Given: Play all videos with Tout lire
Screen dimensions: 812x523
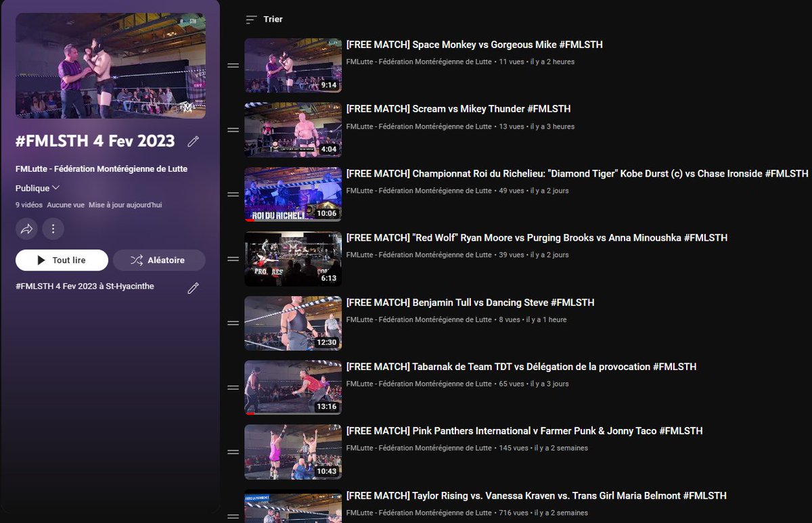Looking at the screenshot, I should pyautogui.click(x=62, y=260).
